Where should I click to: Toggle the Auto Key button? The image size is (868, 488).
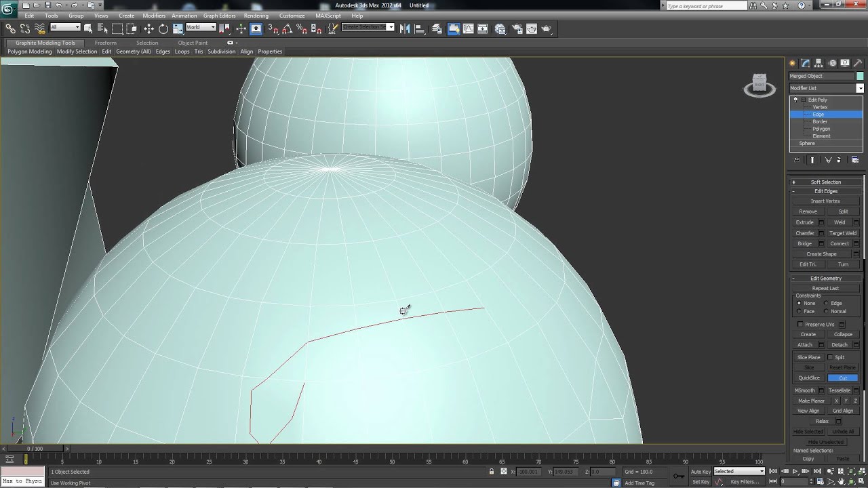701,472
